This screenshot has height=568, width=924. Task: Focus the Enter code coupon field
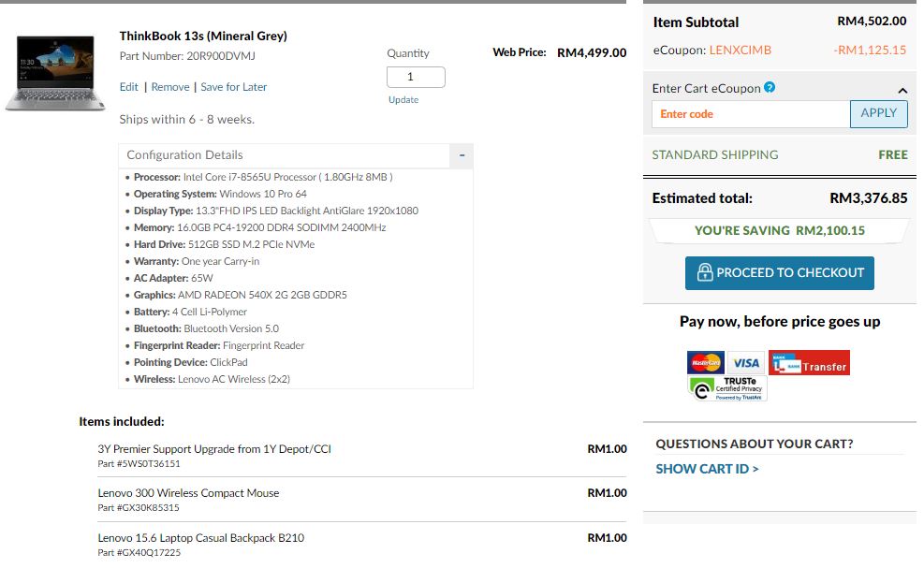(x=750, y=114)
